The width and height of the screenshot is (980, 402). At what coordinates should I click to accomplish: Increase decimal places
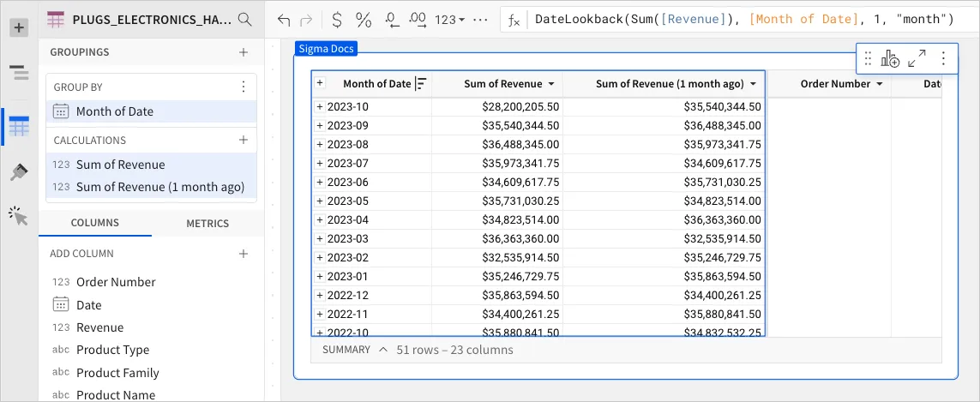[x=418, y=20]
